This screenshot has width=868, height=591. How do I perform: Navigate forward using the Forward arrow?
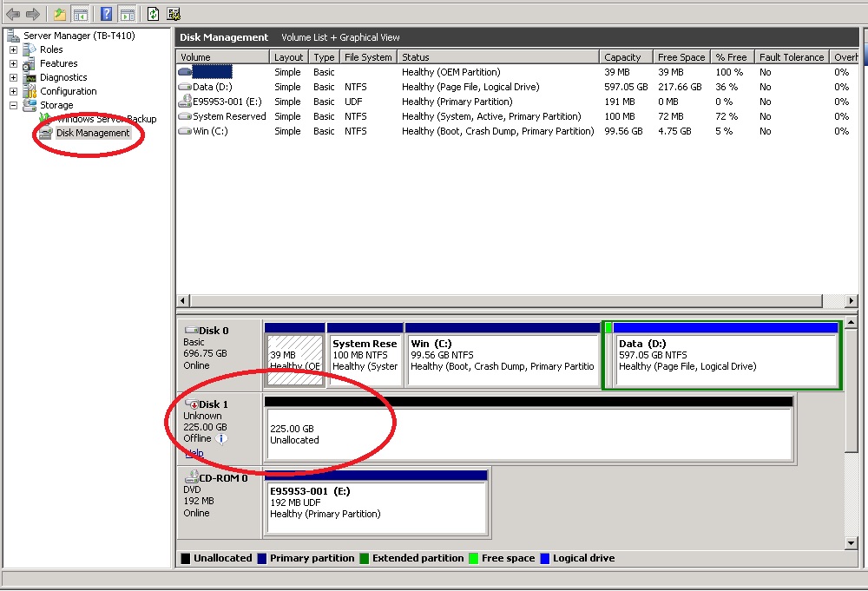(33, 13)
